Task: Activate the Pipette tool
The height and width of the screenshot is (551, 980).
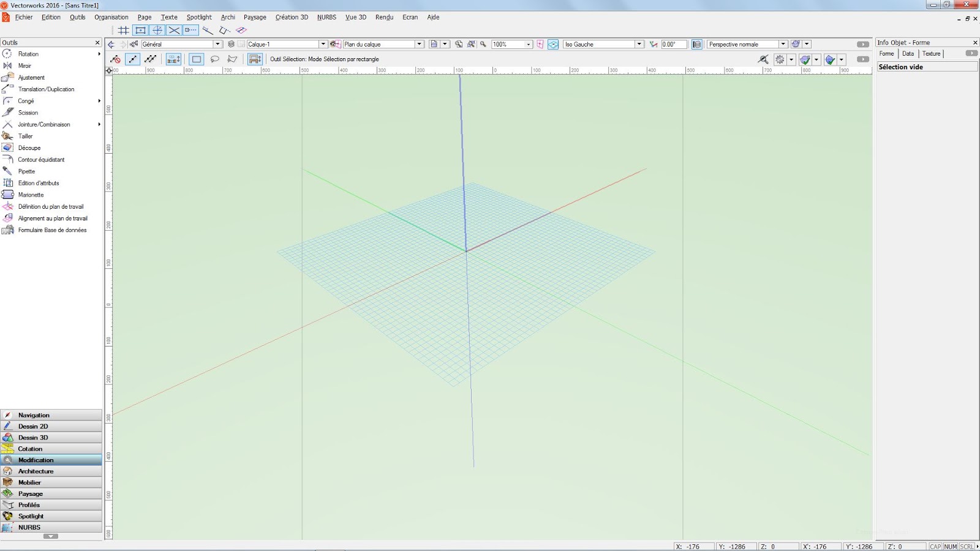Action: 26,171
